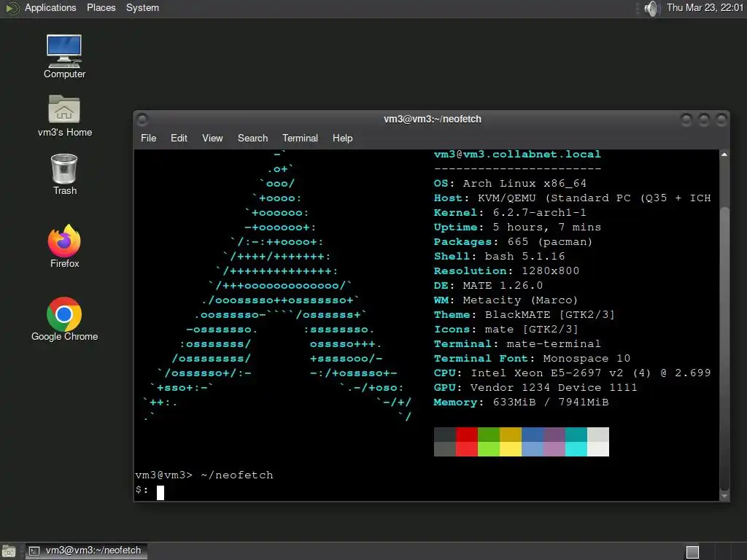The image size is (747, 560).
Task: Click the cyan color block in neofetch palette
Action: [576, 449]
